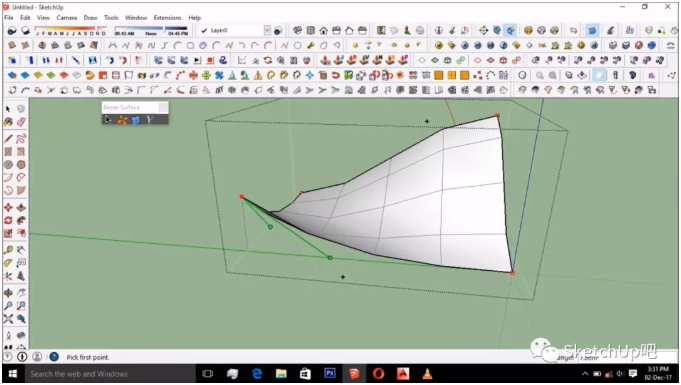Screen dimensions: 681x385
Task: Choose the Push/Pull tool
Action: [21, 207]
